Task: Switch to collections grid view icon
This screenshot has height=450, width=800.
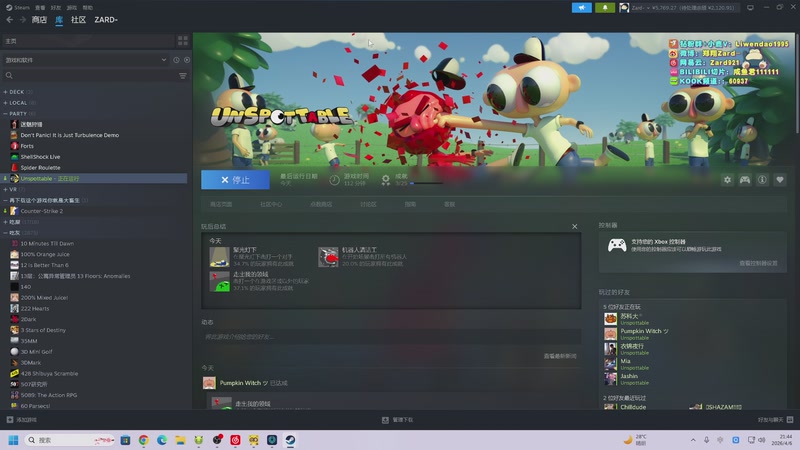Action: click(x=183, y=41)
